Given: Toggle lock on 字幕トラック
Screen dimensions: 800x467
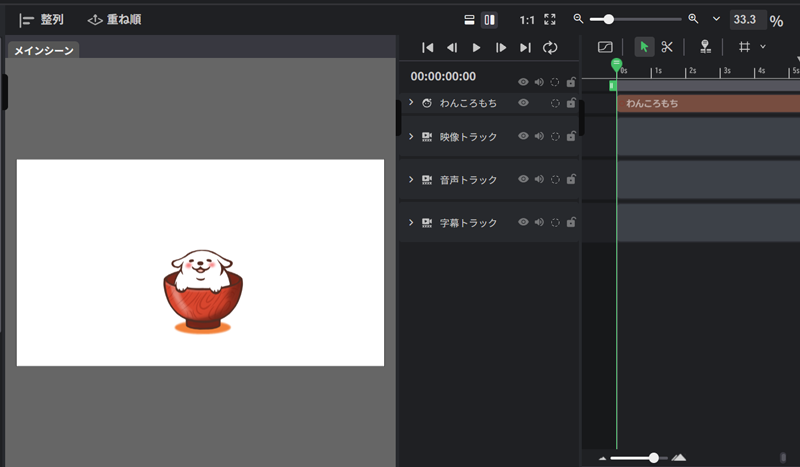Looking at the screenshot, I should (571, 223).
